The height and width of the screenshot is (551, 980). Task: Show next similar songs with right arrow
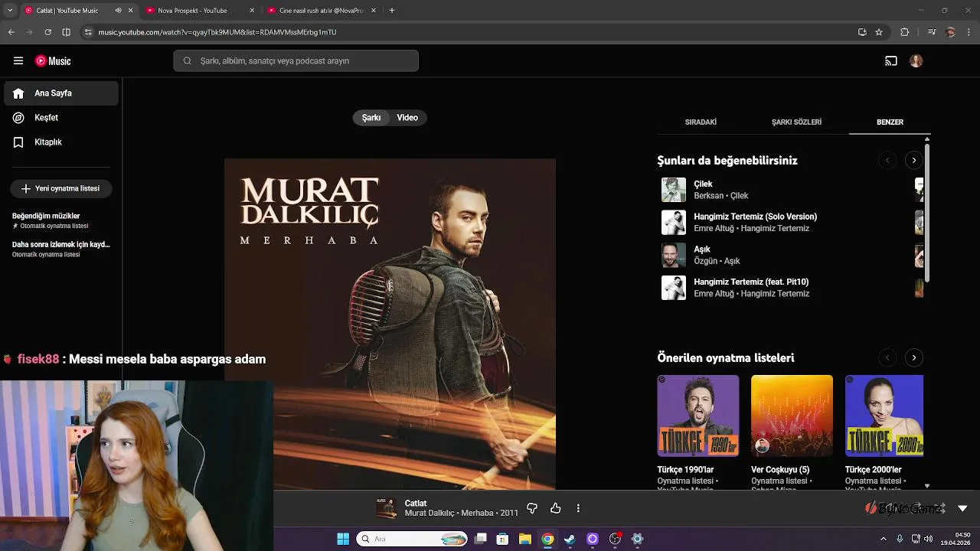[913, 160]
